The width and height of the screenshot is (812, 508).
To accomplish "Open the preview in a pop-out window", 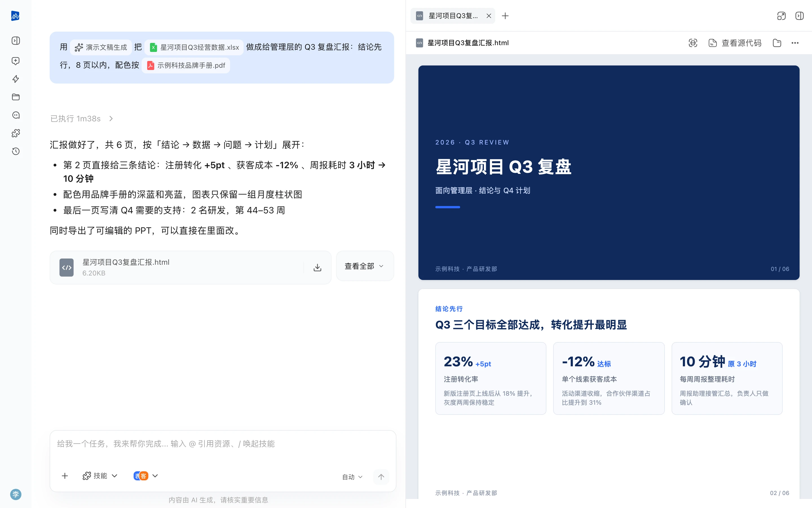I will coord(782,16).
